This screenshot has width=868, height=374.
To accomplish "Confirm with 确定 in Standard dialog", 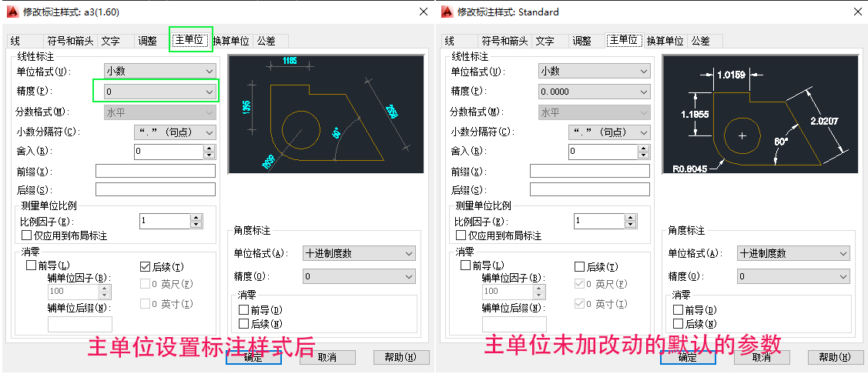I will click(x=688, y=357).
